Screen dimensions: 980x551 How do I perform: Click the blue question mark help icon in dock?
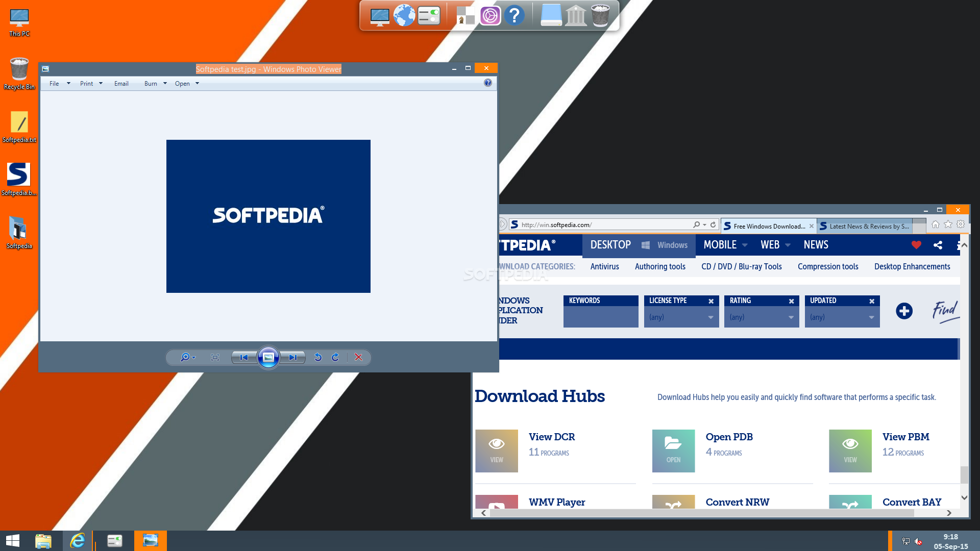pyautogui.click(x=514, y=15)
